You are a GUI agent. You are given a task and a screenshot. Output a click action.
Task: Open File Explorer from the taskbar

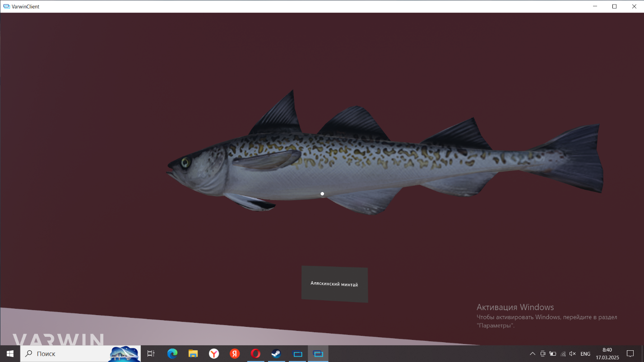[193, 354]
